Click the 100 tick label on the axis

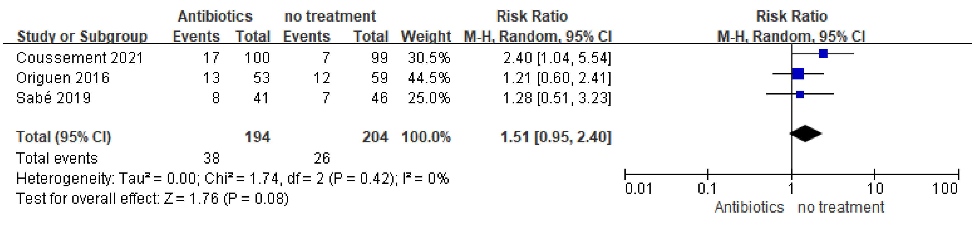[944, 189]
